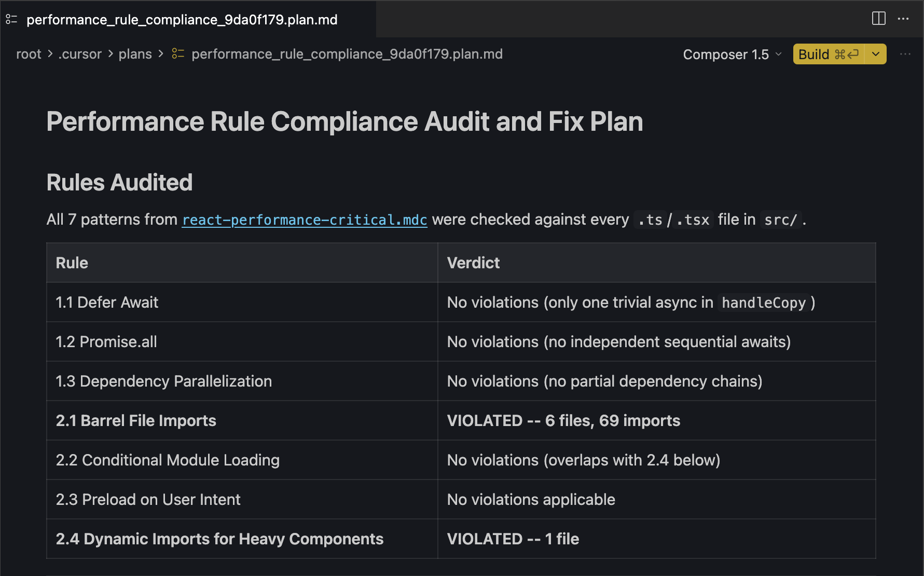Image resolution: width=924 pixels, height=576 pixels.
Task: Open the react-performance-critical.mdc link
Action: pyautogui.click(x=305, y=220)
